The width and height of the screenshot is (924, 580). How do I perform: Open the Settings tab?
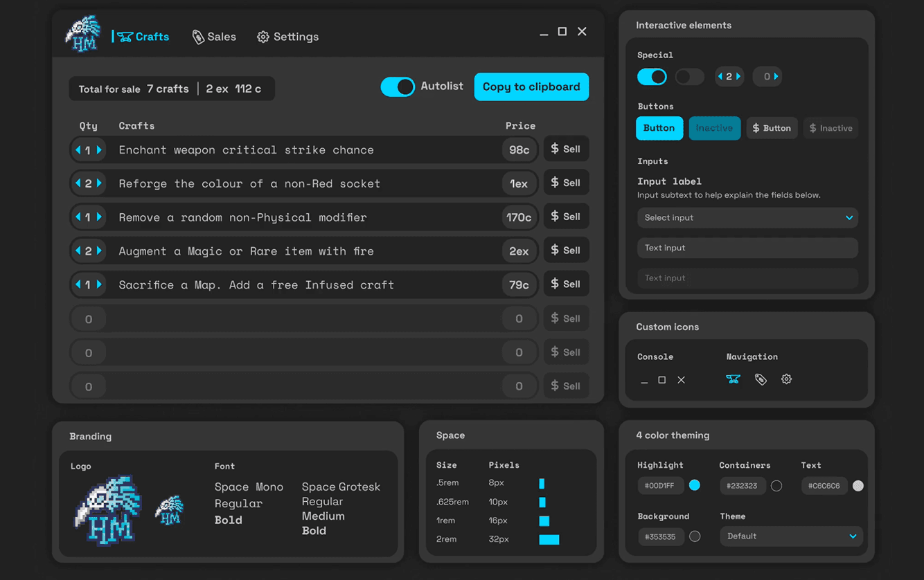click(x=287, y=37)
